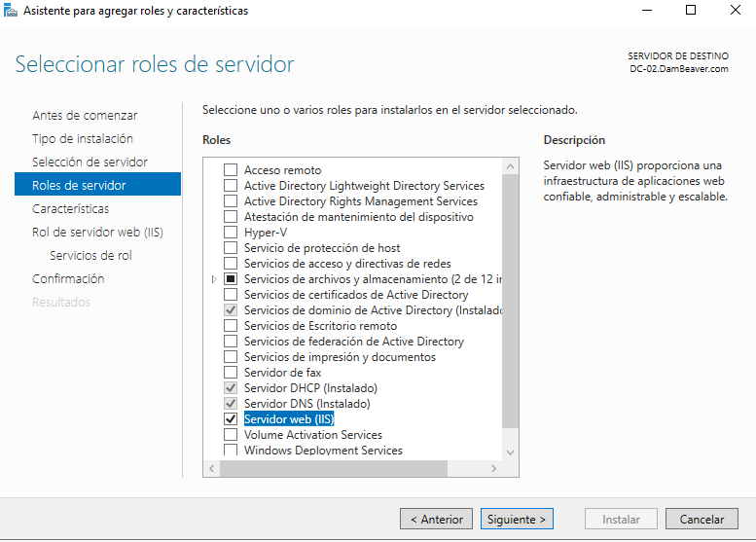This screenshot has width=756, height=542.
Task: Click the Cancelar button
Action: point(702,519)
